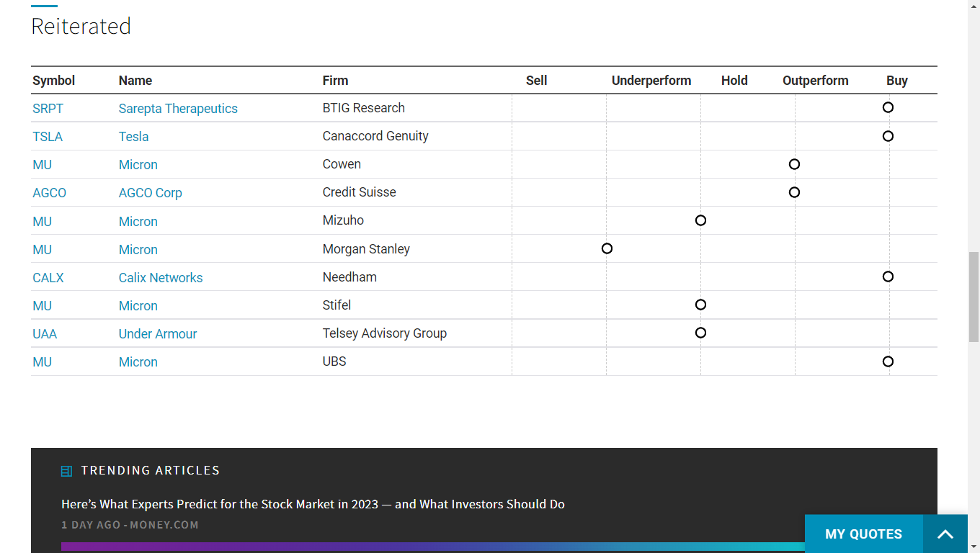Click Stifel's Hold rating circle for Micron
This screenshot has height=553, width=980.
(700, 305)
